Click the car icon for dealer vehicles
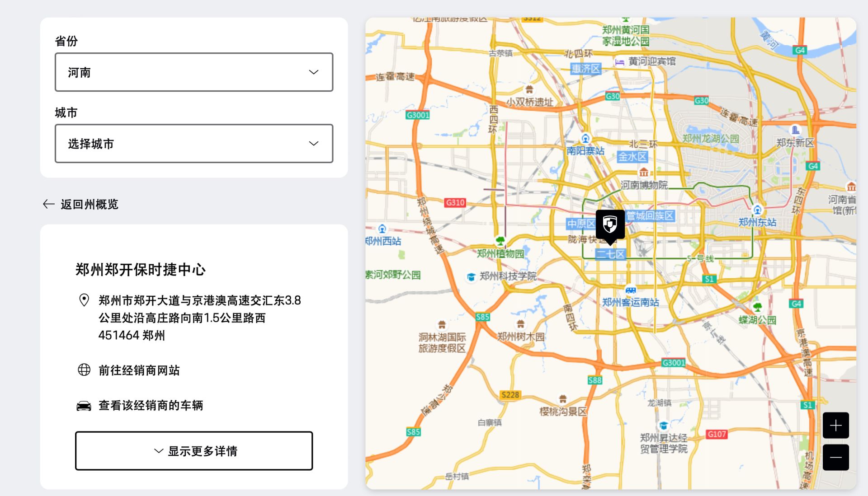 pos(84,405)
